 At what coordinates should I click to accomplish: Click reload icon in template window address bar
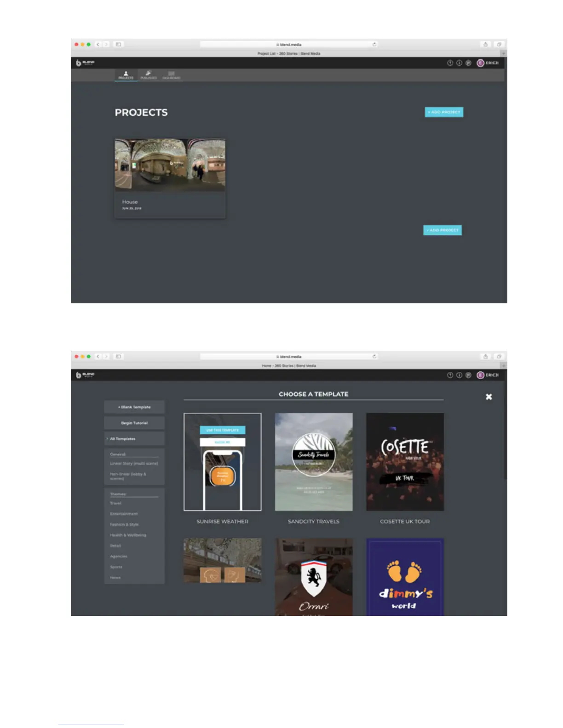(x=374, y=357)
